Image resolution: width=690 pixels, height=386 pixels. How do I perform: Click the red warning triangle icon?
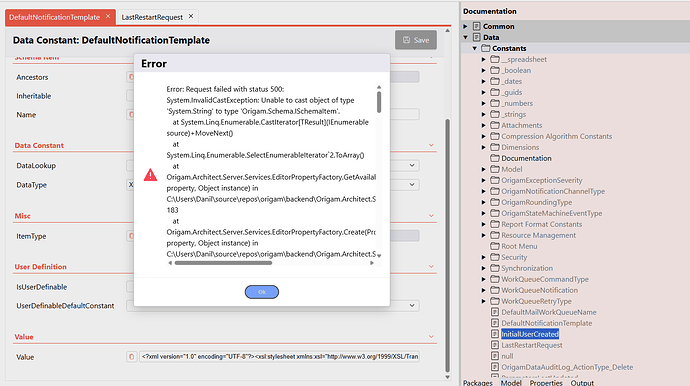150,175
